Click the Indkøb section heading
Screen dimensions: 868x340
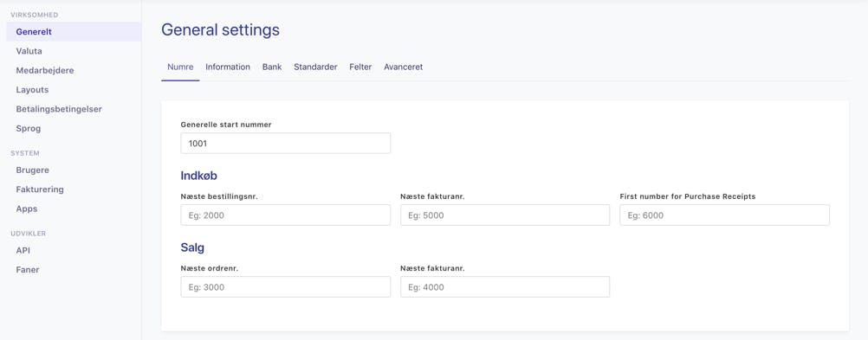coord(198,176)
